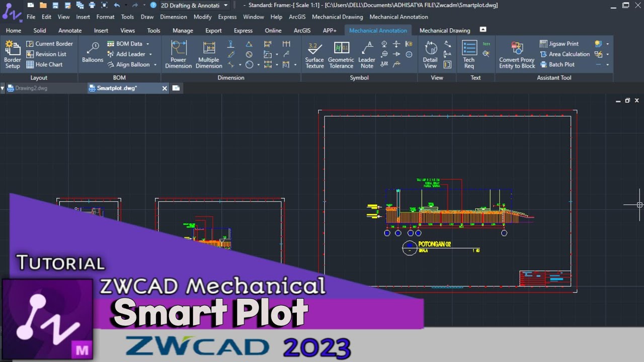The height and width of the screenshot is (362, 644).
Task: Launch the Jigsaw Print tool
Action: tap(559, 44)
